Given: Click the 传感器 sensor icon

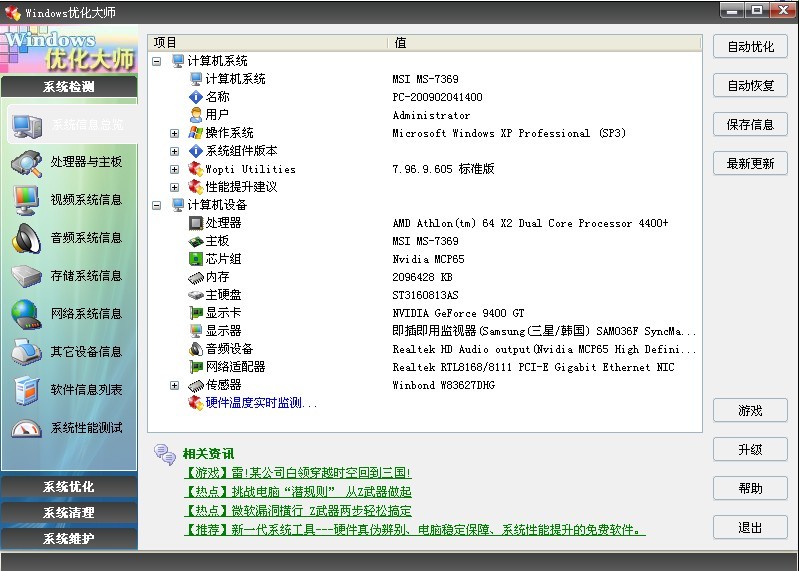Looking at the screenshot, I should (196, 386).
